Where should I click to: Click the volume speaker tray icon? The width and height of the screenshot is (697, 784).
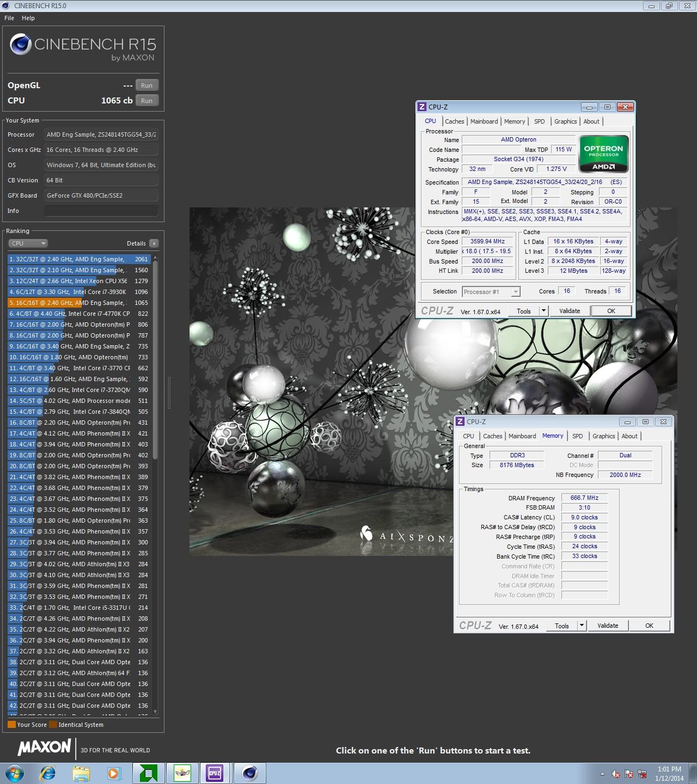pyautogui.click(x=616, y=774)
